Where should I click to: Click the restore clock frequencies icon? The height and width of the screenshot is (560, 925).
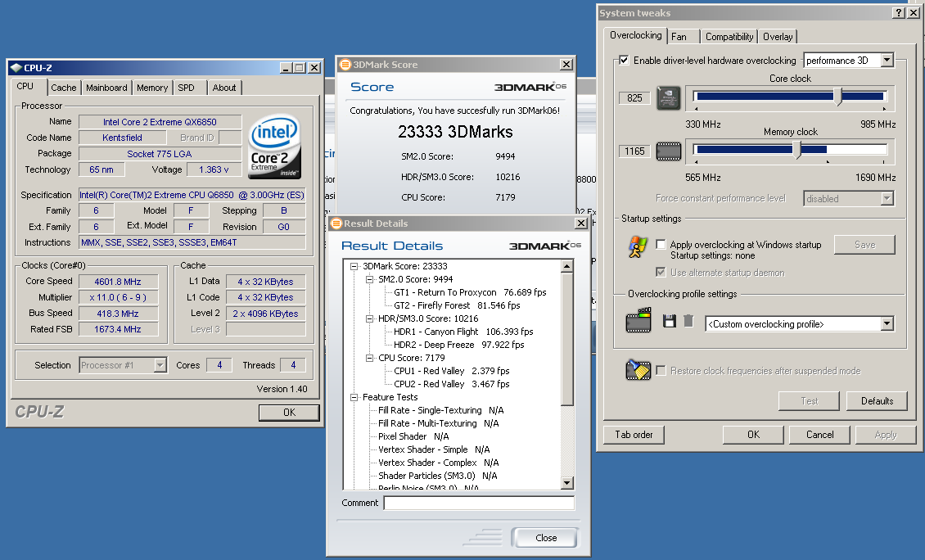pos(638,370)
